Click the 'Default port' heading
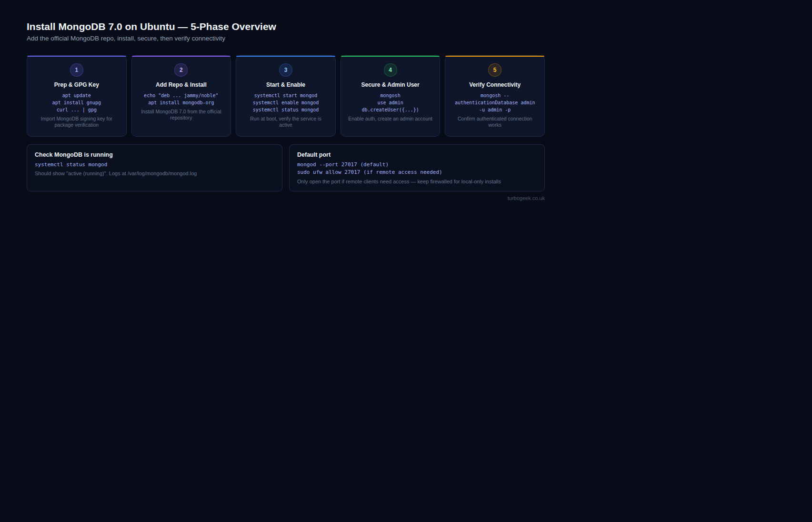Image resolution: width=812 pixels, height=522 pixels. 314,155
